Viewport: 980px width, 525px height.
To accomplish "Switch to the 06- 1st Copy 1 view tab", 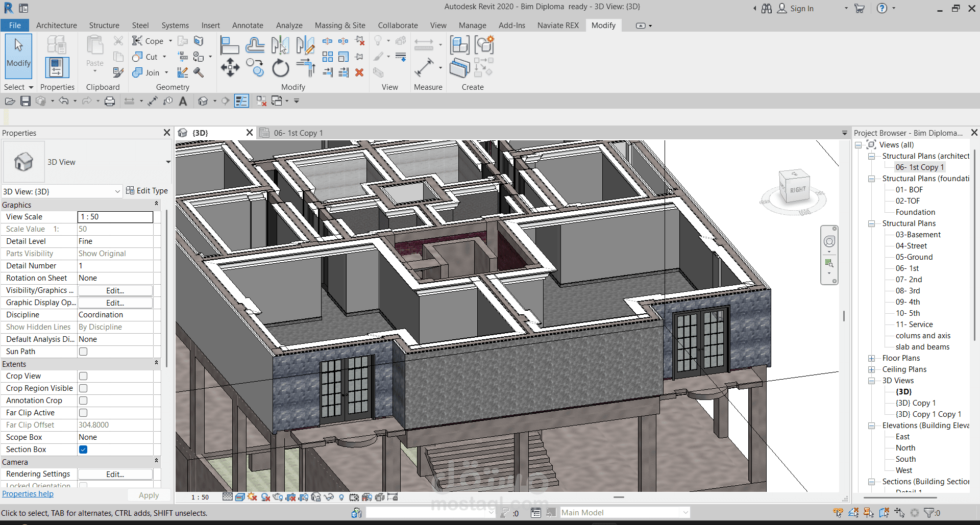I will click(298, 133).
